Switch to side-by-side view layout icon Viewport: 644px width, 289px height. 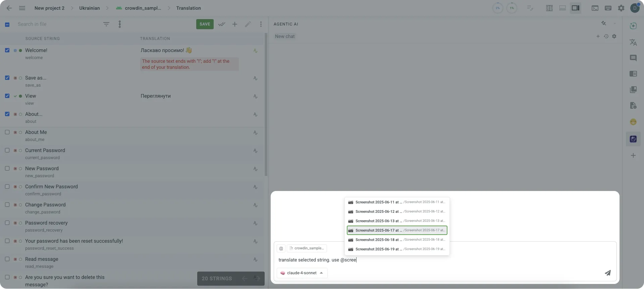coord(549,8)
